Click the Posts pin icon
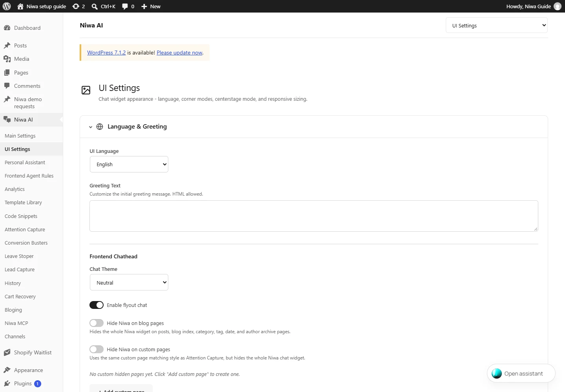The width and height of the screenshot is (565, 392). 7,45
